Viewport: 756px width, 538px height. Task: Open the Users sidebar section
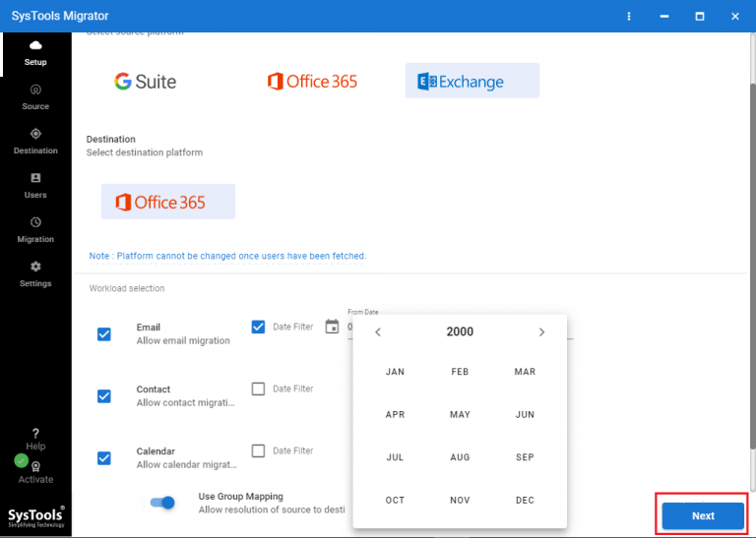click(x=35, y=187)
